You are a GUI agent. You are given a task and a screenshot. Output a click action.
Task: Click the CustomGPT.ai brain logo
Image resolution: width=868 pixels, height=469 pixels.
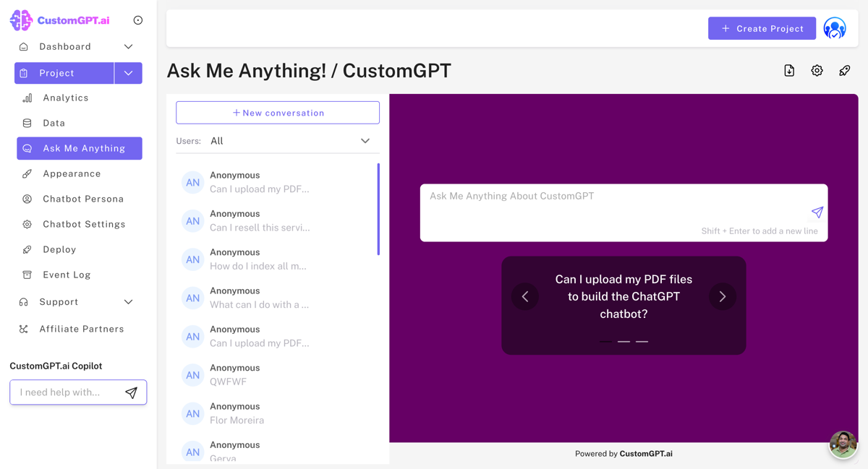tap(21, 20)
